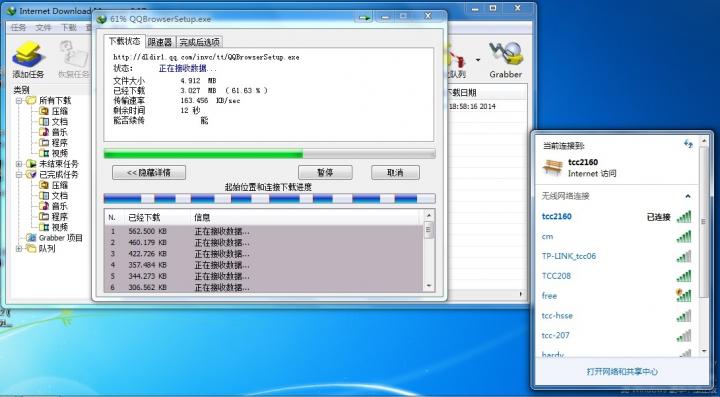
Task: Click the green arrow icon in download dialog title bar
Action: pos(365,17)
